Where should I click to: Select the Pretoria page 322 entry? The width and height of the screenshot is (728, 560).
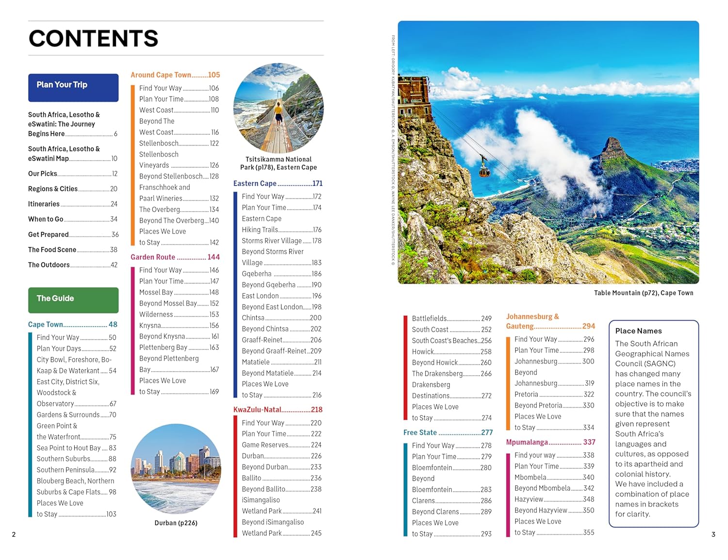554,395
